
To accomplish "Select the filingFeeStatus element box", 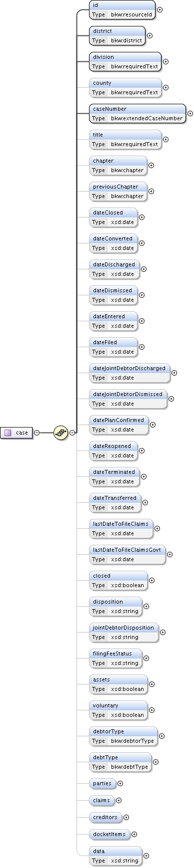I will tap(116, 658).
